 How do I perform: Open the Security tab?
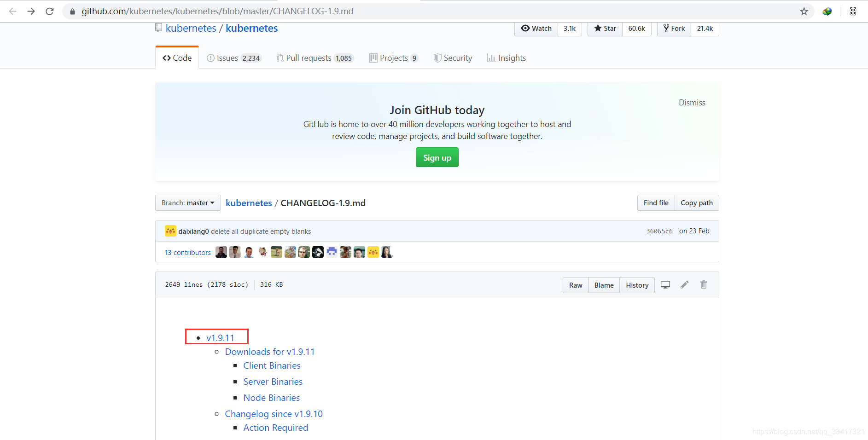[453, 58]
